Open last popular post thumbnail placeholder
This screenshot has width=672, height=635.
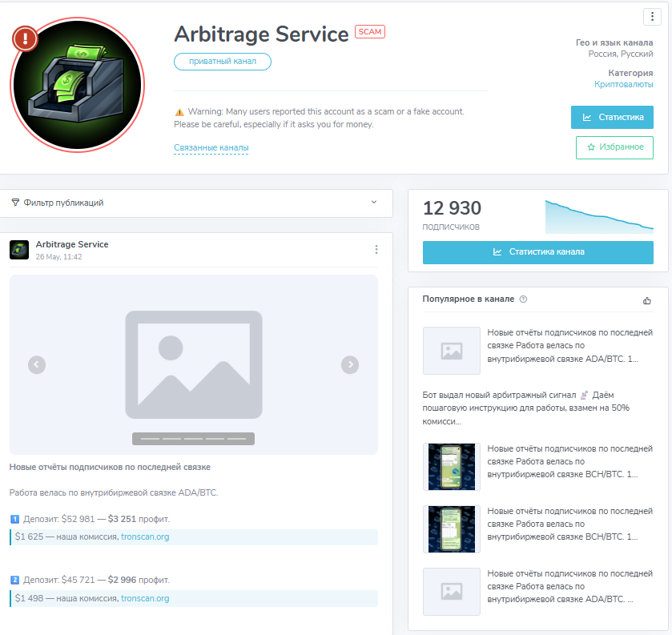click(452, 592)
